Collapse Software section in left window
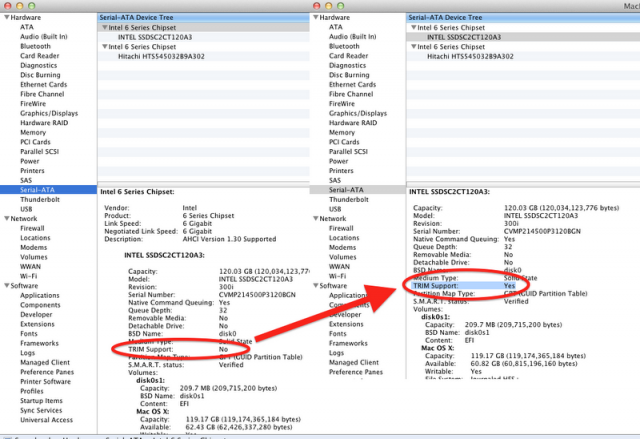The height and width of the screenshot is (439, 640). [x=7, y=285]
